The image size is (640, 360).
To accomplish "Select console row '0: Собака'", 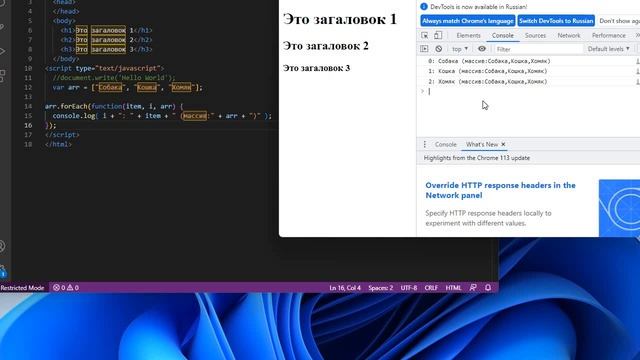I will point(528,61).
